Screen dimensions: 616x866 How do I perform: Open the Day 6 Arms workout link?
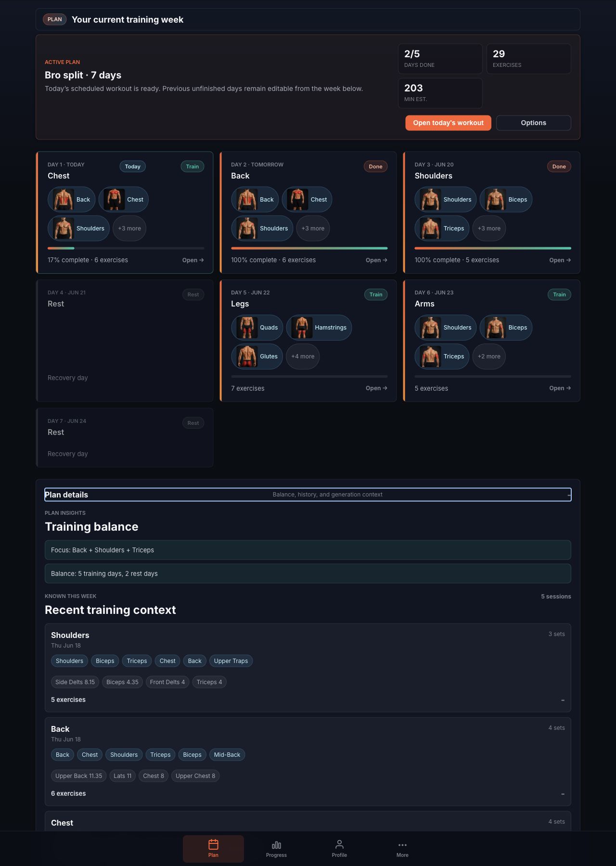click(x=560, y=388)
